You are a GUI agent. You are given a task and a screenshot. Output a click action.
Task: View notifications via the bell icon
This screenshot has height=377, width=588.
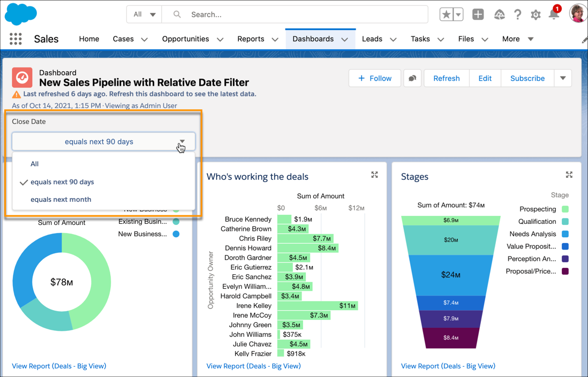pyautogui.click(x=554, y=14)
